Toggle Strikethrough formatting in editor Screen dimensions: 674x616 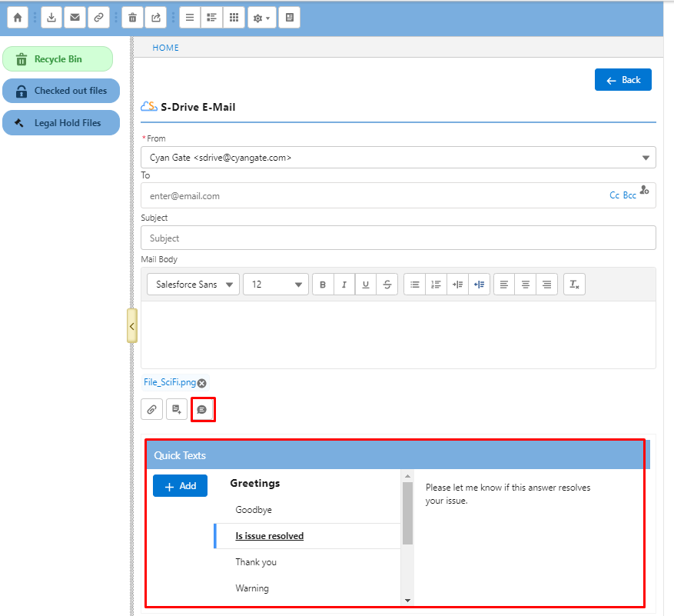click(387, 285)
